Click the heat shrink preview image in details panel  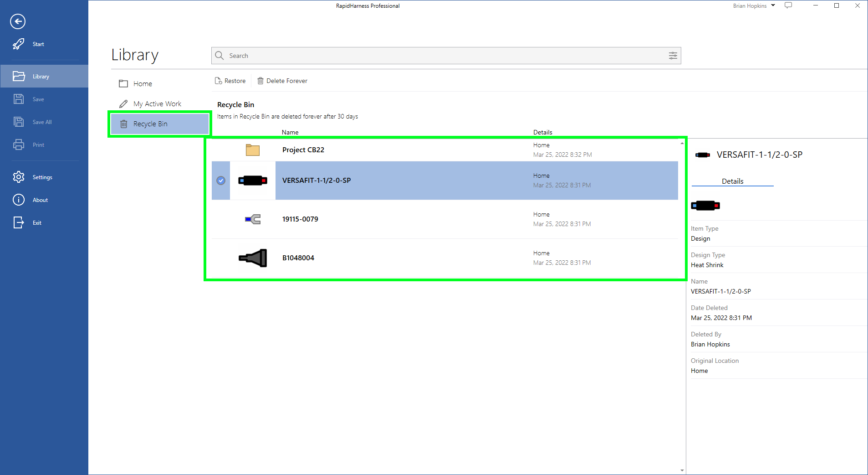pos(705,206)
